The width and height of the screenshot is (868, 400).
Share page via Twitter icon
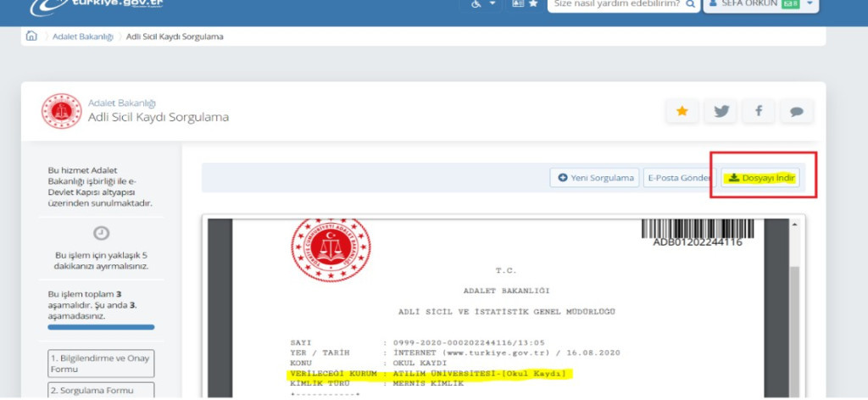(721, 111)
